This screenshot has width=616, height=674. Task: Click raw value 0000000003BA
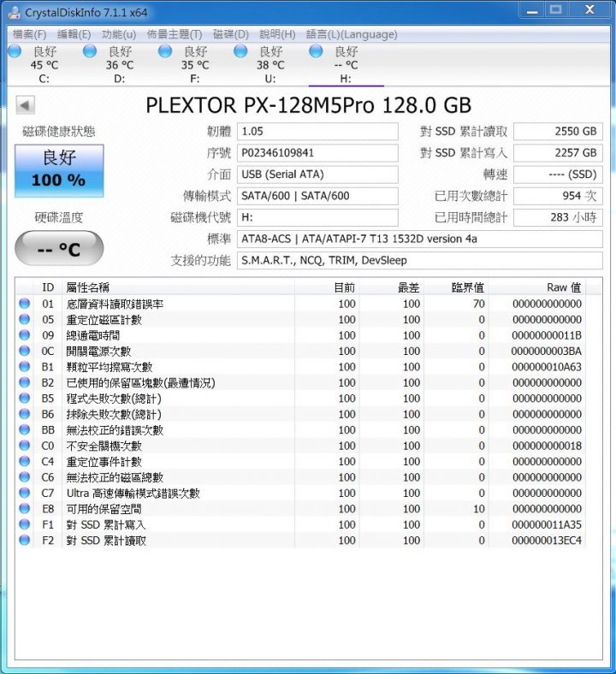click(x=547, y=352)
